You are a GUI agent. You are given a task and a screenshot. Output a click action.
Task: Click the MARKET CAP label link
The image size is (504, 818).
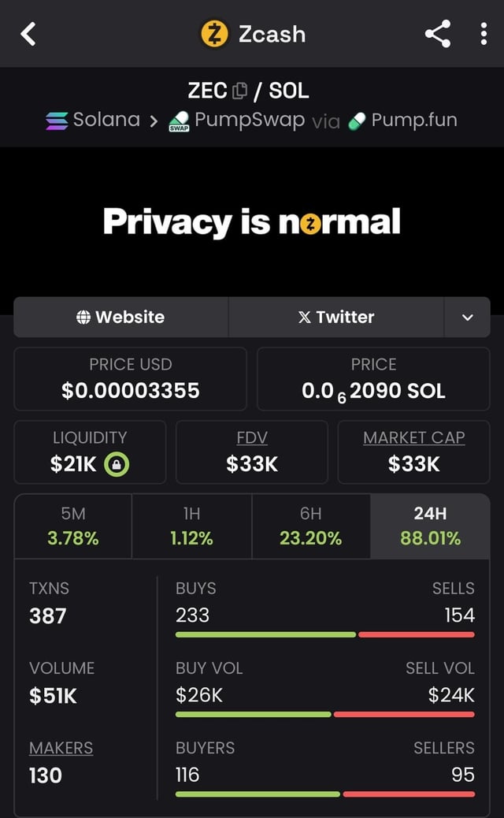click(x=413, y=438)
